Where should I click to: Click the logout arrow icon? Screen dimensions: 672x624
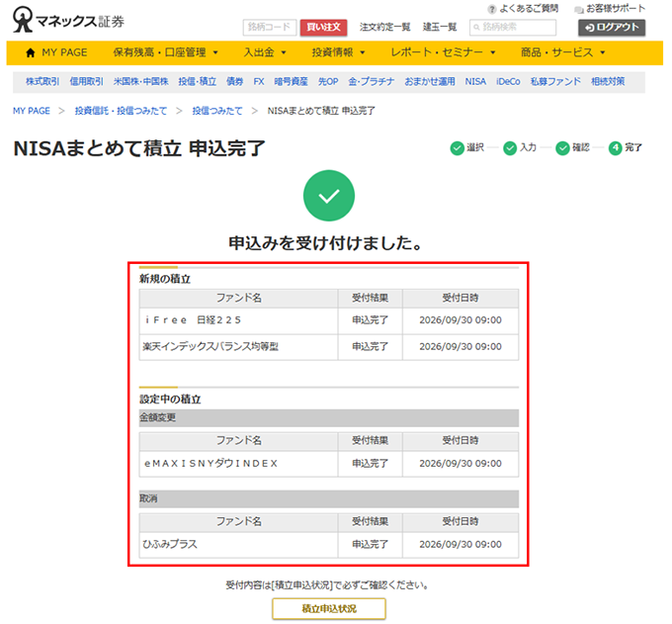(590, 28)
